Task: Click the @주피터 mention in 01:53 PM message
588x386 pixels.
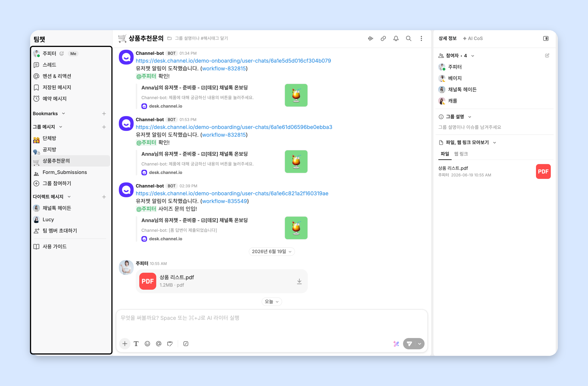Action: [x=146, y=143]
